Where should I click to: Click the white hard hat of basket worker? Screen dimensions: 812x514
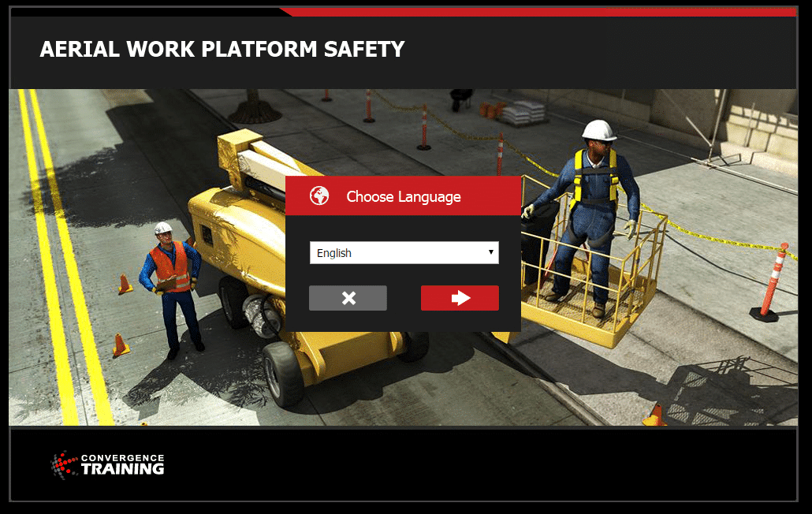tap(599, 130)
